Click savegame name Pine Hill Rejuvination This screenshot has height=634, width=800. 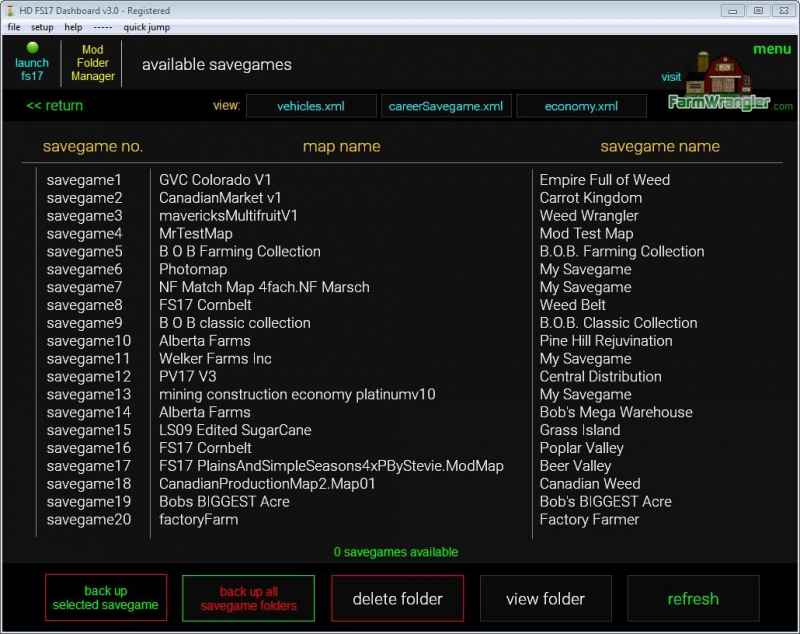click(606, 341)
